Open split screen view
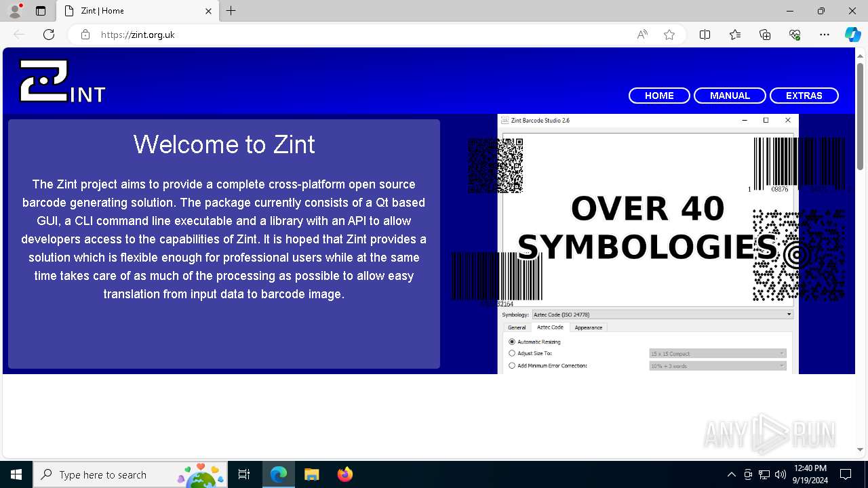Image resolution: width=868 pixels, height=488 pixels. pos(705,35)
